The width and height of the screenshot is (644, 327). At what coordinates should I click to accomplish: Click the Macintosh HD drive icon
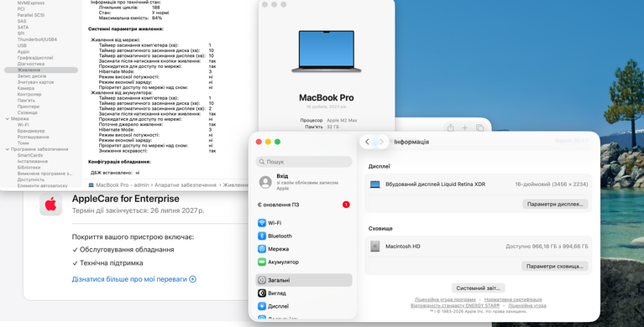pos(374,247)
